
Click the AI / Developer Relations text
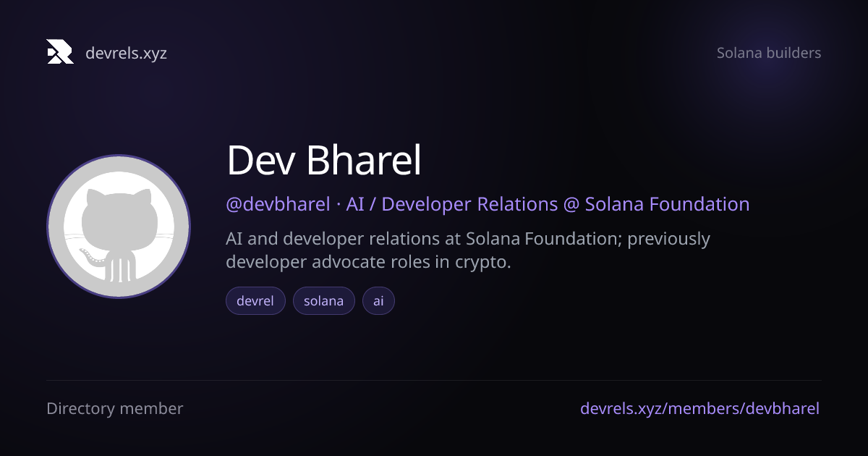[x=452, y=204]
